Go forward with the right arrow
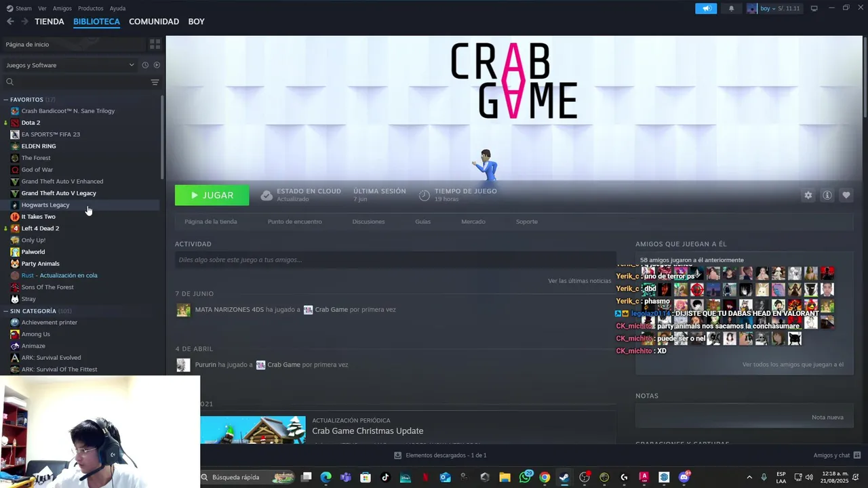 coord(24,22)
